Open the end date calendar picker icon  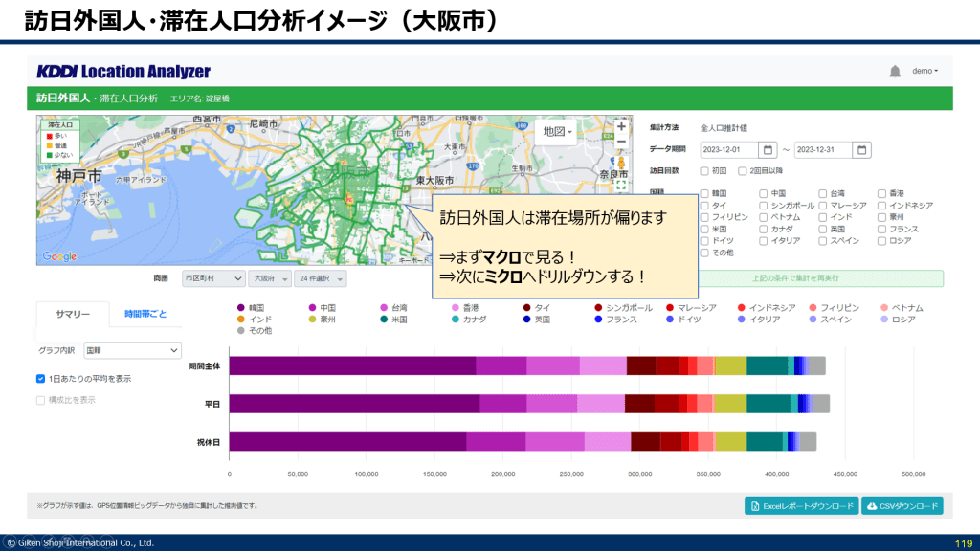pyautogui.click(x=861, y=150)
